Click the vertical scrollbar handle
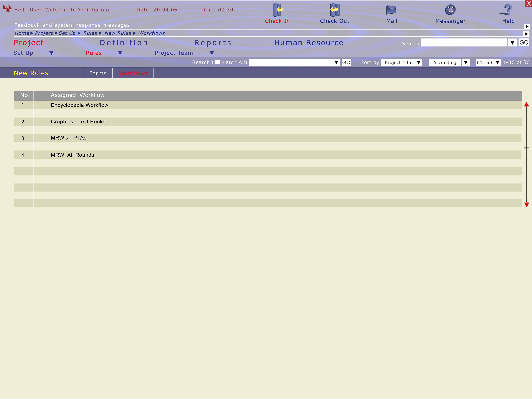This screenshot has width=532, height=399. [527, 148]
